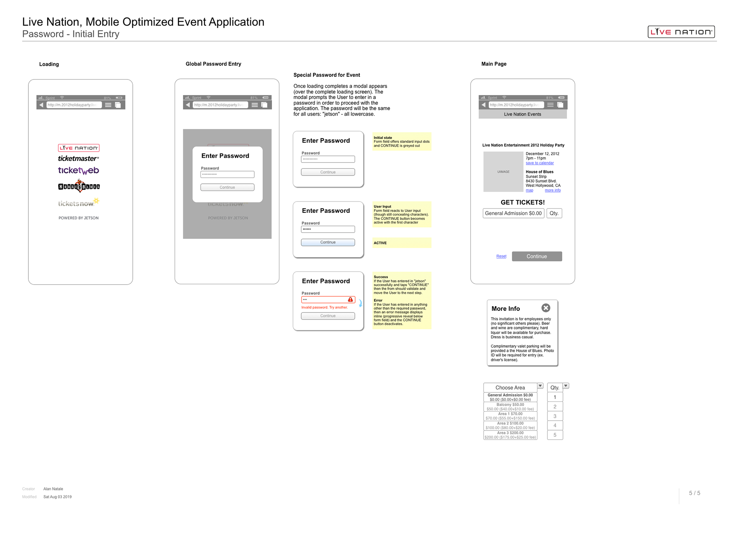Expand the Qty. dropdown arrow beside Choose Area
Viewport: 756px width, 534px height.
pos(566,386)
